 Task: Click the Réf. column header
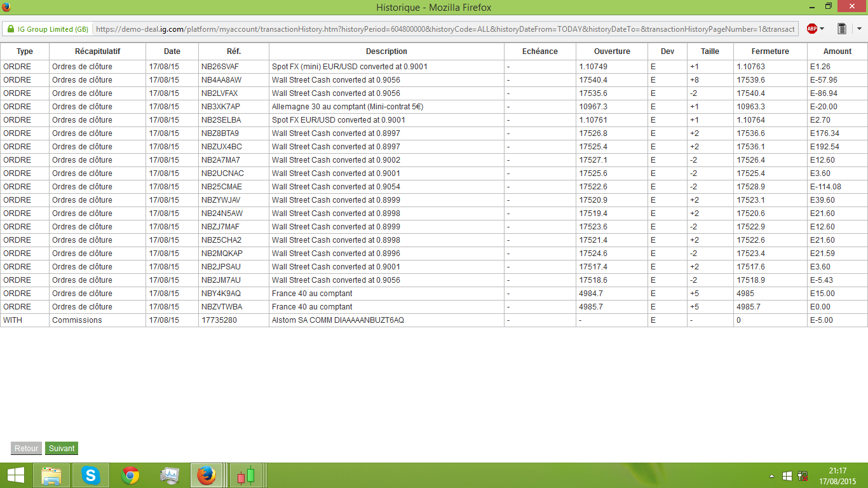[234, 51]
